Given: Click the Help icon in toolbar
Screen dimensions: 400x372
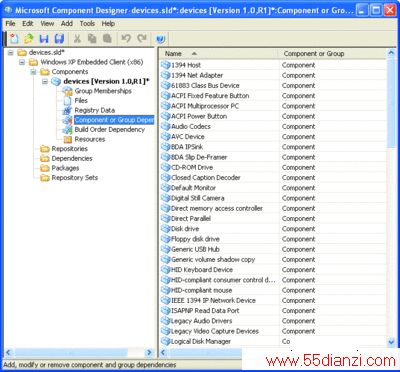Looking at the screenshot, I should coord(160,39).
